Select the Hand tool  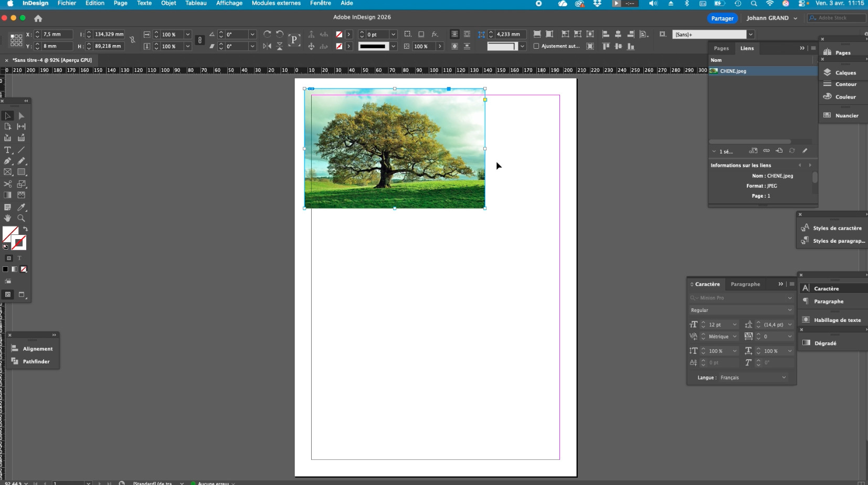[x=8, y=218]
